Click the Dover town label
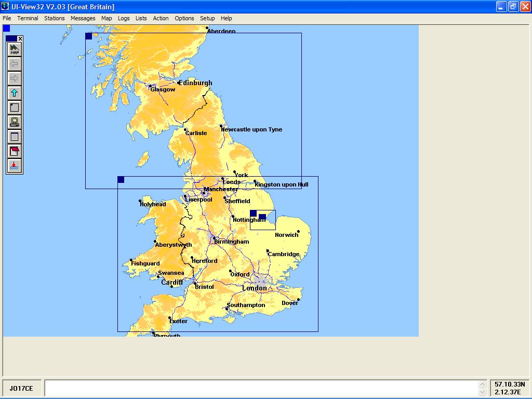The width and height of the screenshot is (532, 399). click(x=290, y=303)
